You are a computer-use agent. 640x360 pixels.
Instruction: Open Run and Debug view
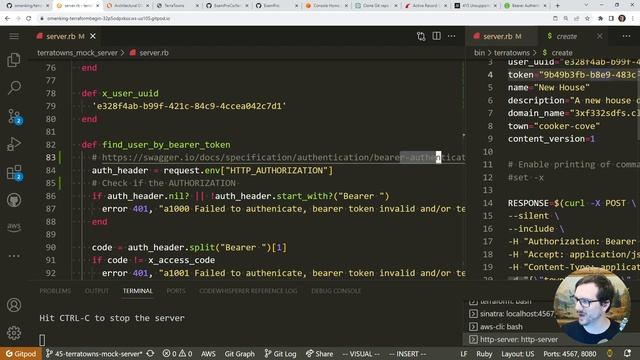click(x=14, y=144)
